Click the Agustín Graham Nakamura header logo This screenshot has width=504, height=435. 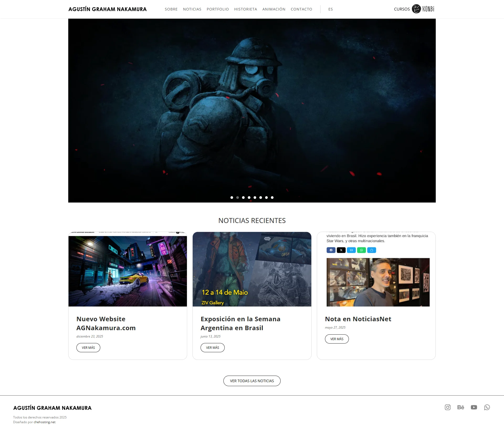(107, 9)
